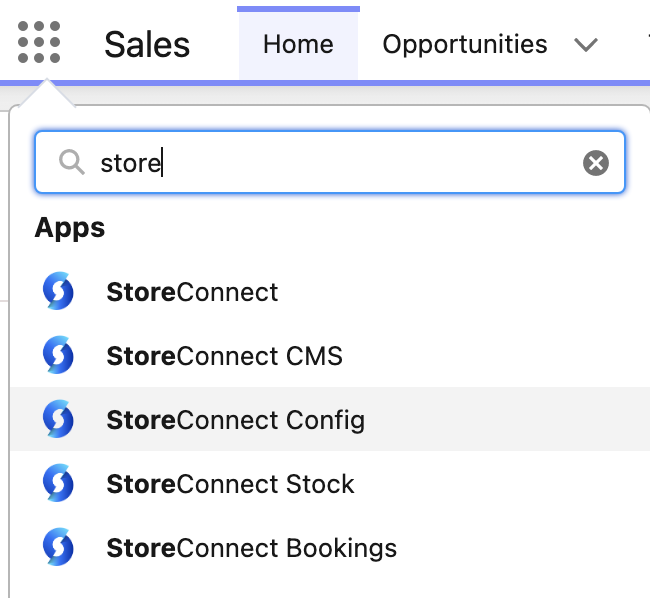Click the Sales app name label

tap(147, 44)
